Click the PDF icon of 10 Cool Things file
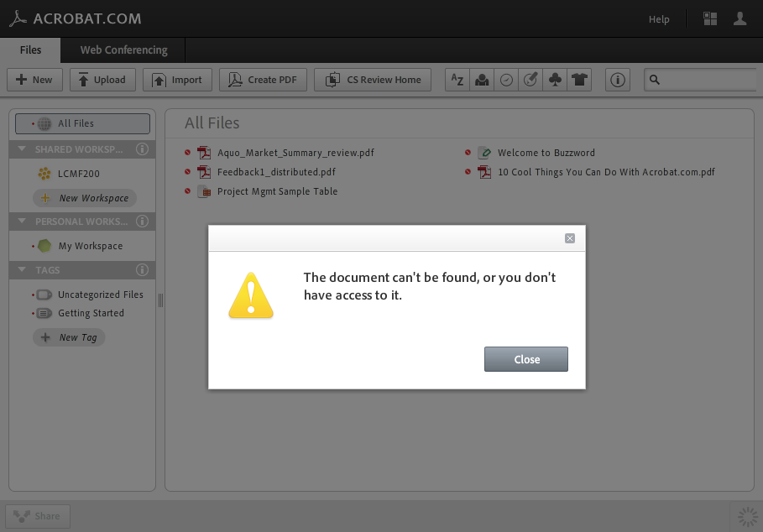The height and width of the screenshot is (532, 763). click(484, 172)
